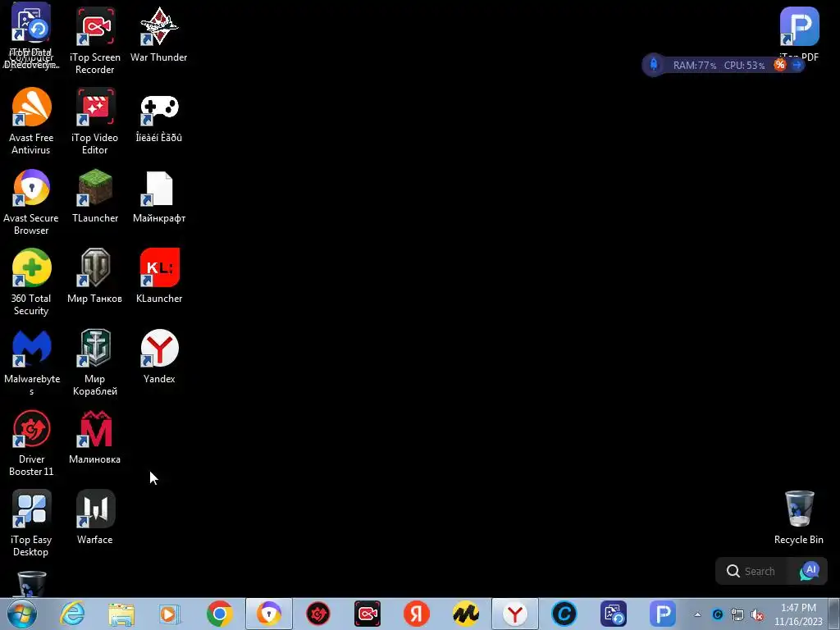
Task: Open Driver Booster from the taskbar
Action: pyautogui.click(x=318, y=614)
